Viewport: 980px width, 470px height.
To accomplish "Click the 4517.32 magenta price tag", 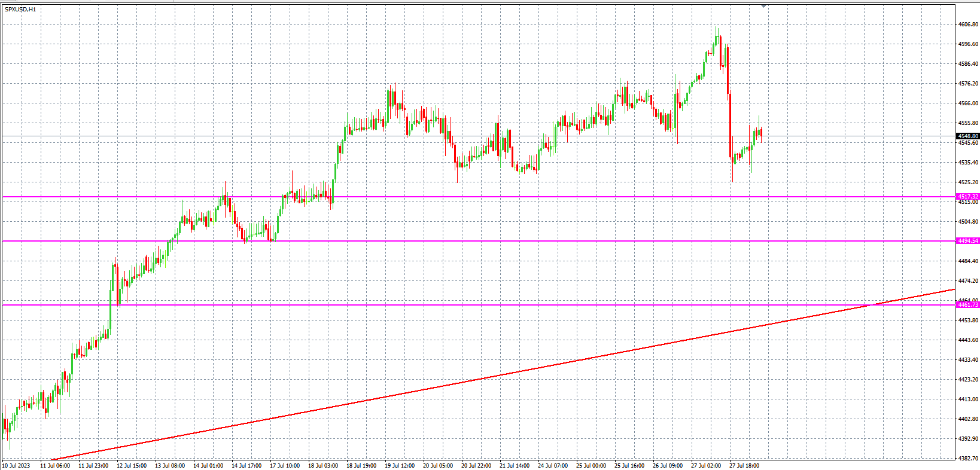I will [x=967, y=196].
